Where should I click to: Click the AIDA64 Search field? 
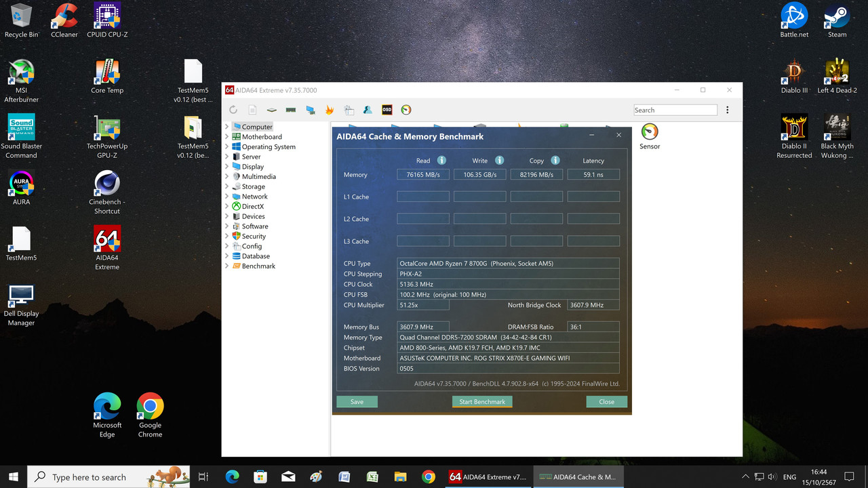pyautogui.click(x=675, y=110)
